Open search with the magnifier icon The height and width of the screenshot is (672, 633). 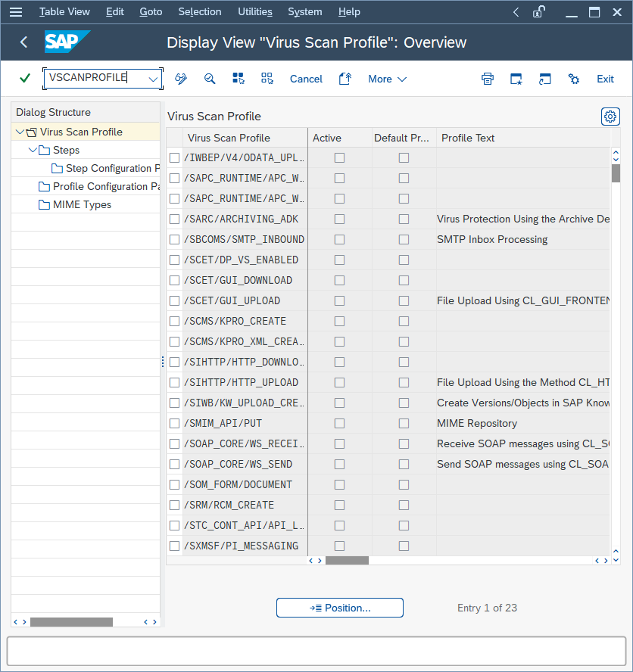(x=210, y=78)
